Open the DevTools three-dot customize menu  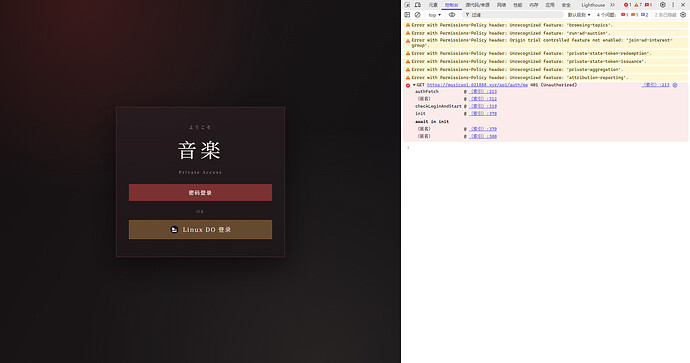point(673,5)
